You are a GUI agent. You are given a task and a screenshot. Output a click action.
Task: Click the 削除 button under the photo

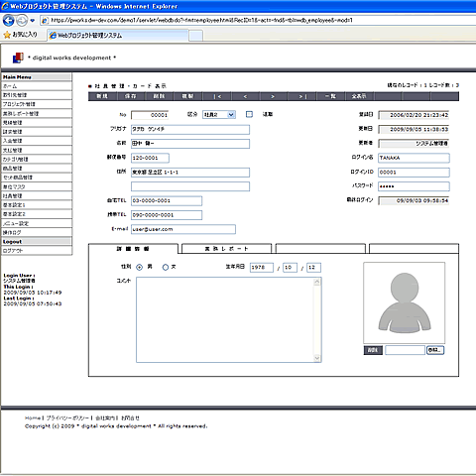(373, 350)
